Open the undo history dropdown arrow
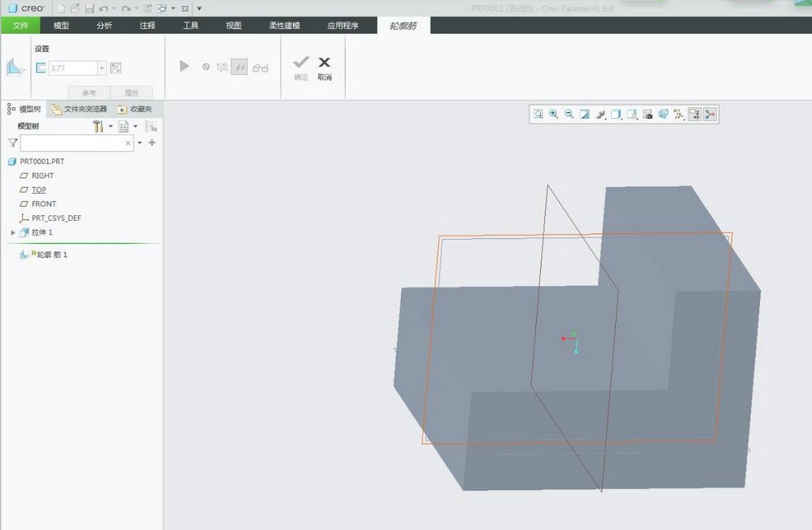The width and height of the screenshot is (812, 530). [114, 9]
